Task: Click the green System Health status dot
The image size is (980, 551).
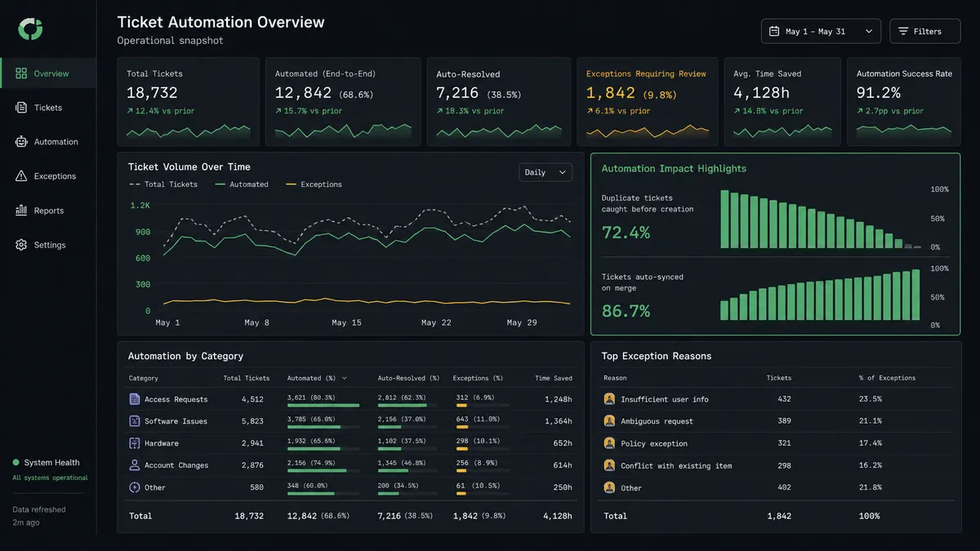Action: (x=16, y=463)
